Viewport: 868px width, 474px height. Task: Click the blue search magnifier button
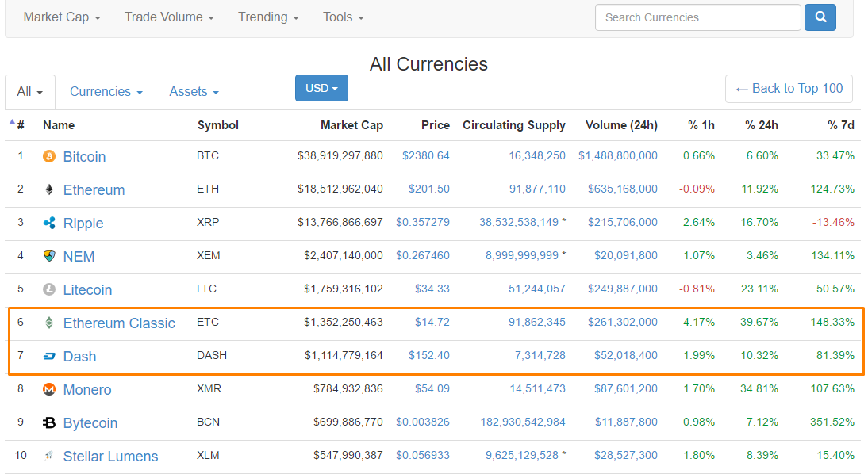pyautogui.click(x=820, y=17)
